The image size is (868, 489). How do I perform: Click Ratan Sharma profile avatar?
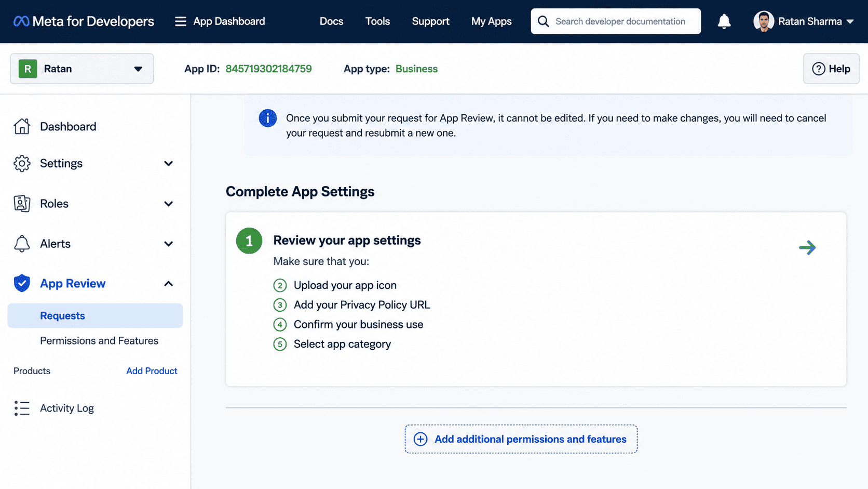[x=764, y=21]
